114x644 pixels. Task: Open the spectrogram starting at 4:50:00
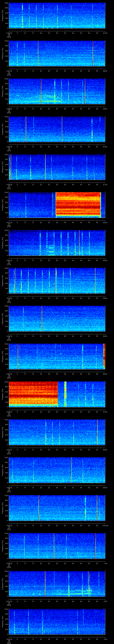pyautogui.click(x=57, y=167)
